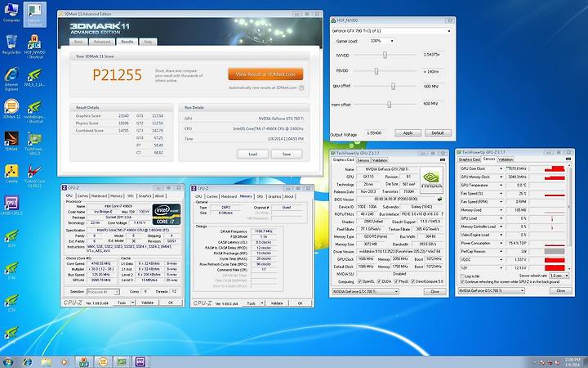Open the media player taskbar icon
The image size is (588, 368).
pyautogui.click(x=65, y=362)
